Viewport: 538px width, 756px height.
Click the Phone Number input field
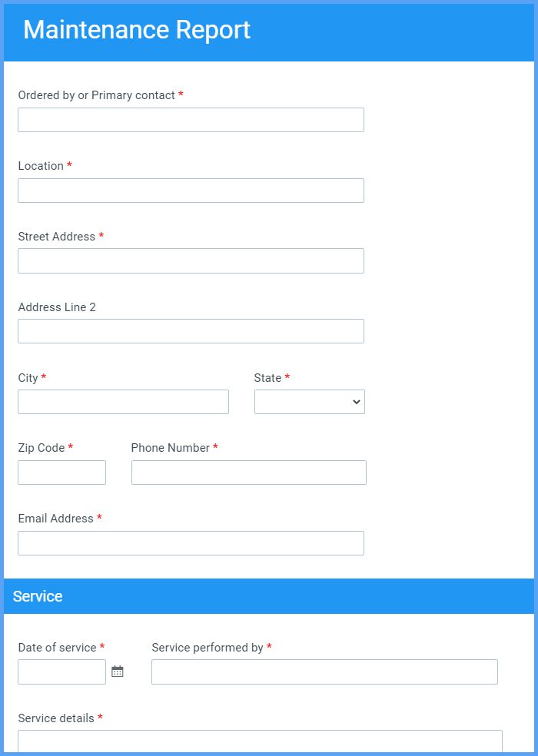point(249,472)
